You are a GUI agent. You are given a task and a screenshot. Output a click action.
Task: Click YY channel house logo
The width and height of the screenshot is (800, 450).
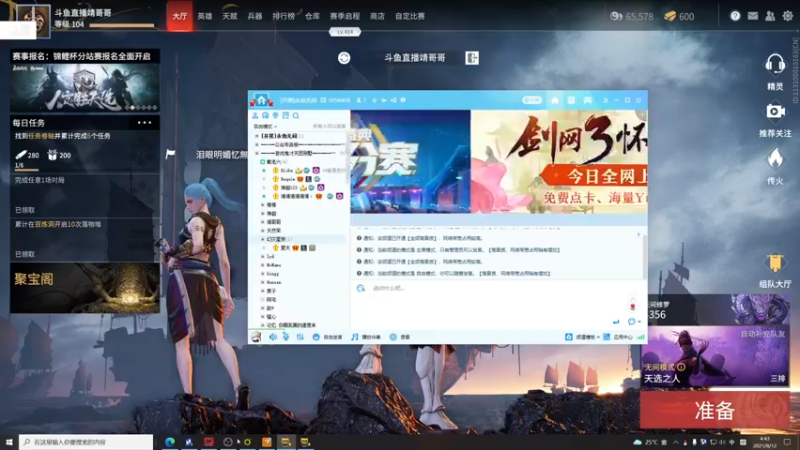click(261, 100)
